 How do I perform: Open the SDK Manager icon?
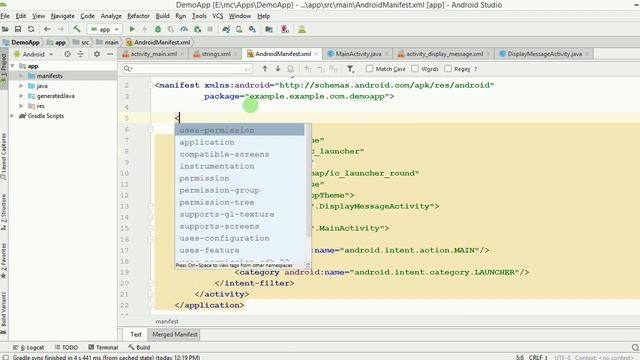click(252, 29)
